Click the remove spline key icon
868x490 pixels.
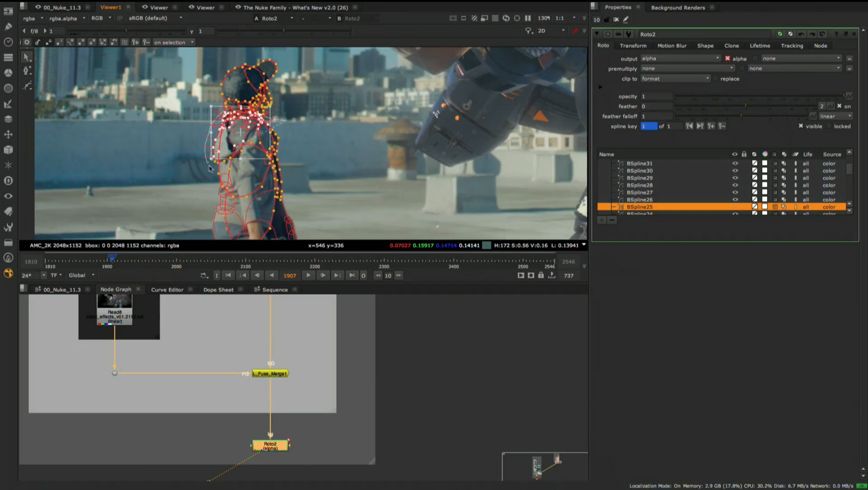coord(722,126)
